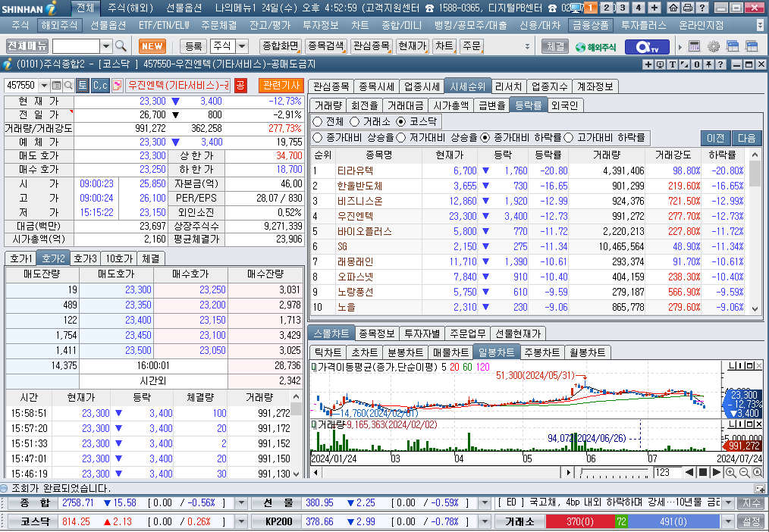
Task: Click the printer icon in the title bar
Action: point(688,8)
